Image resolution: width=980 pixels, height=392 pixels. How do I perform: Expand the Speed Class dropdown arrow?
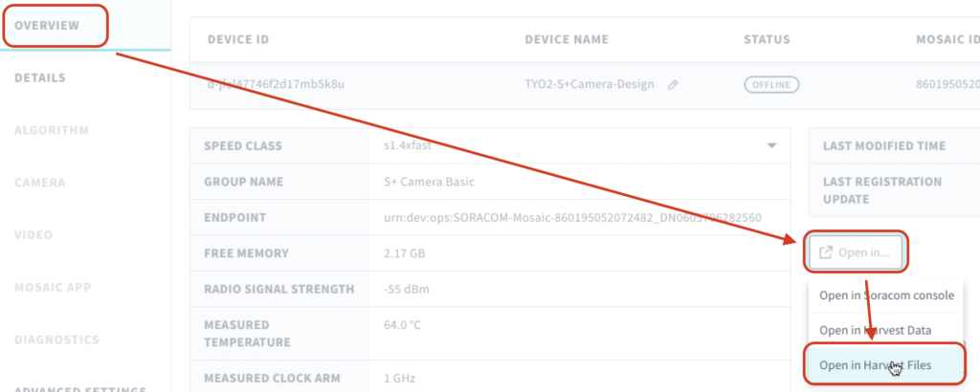(772, 146)
